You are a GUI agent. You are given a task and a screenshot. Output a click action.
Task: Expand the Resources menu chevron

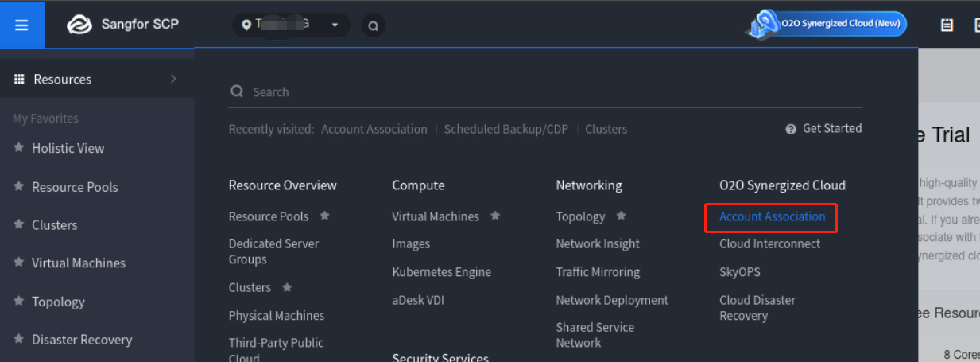pos(173,79)
